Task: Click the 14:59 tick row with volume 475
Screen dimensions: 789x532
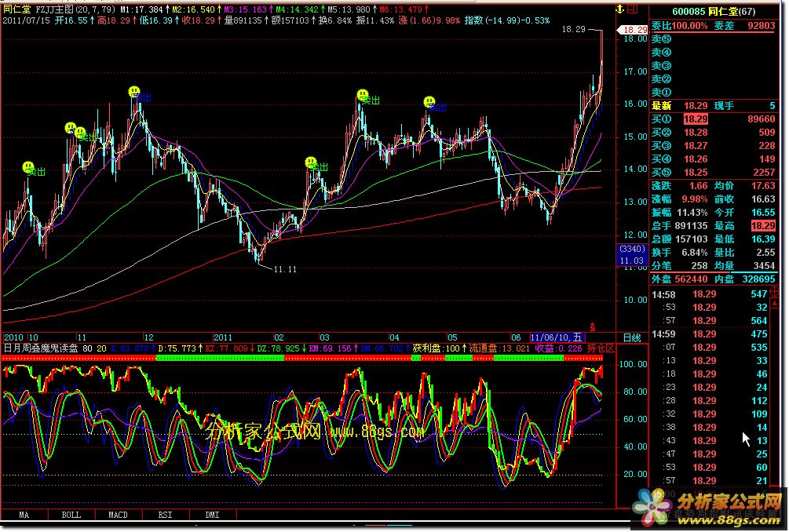Action: pyautogui.click(x=710, y=334)
